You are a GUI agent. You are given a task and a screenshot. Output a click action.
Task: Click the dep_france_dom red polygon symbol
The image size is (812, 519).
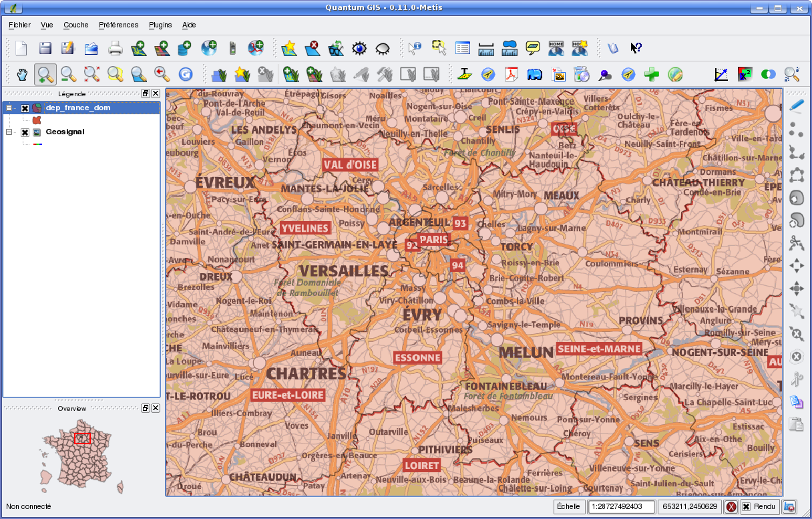(x=37, y=120)
